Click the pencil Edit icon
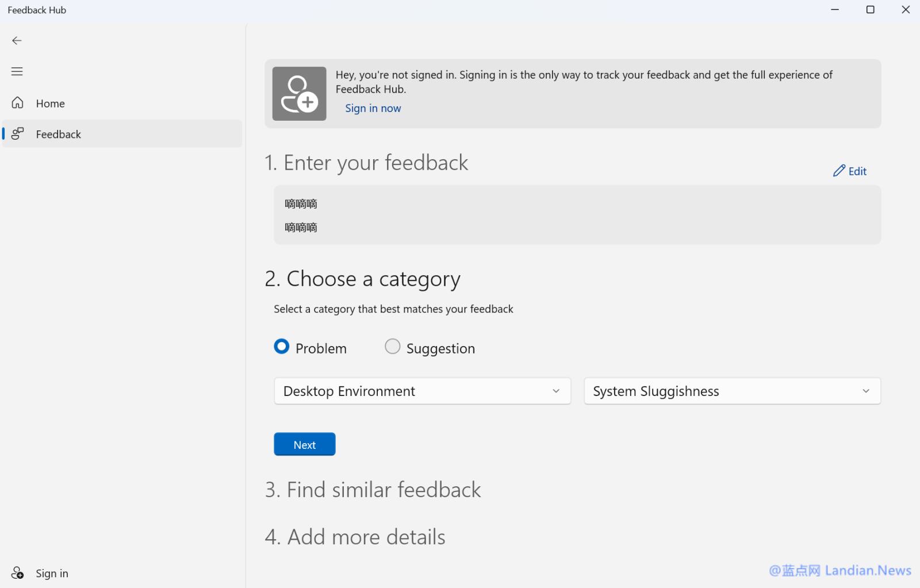920x588 pixels. click(x=839, y=171)
